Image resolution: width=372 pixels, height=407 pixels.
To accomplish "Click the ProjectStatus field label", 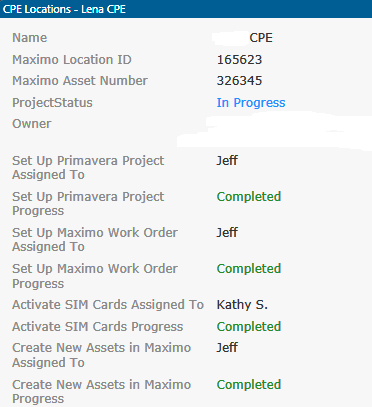I will [x=52, y=103].
